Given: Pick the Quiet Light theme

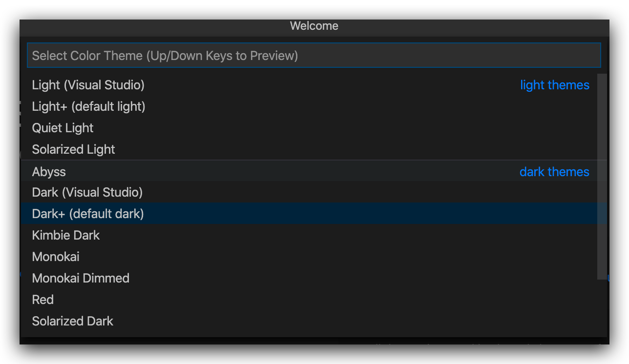Looking at the screenshot, I should pos(63,128).
